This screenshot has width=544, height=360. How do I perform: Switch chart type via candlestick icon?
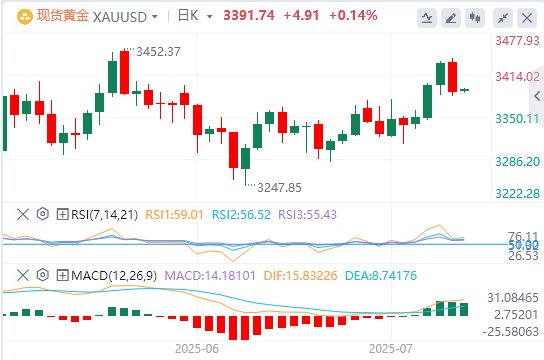coord(475,18)
